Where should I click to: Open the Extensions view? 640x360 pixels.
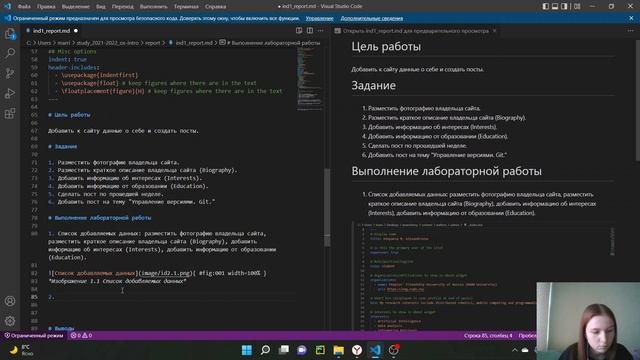[10, 113]
